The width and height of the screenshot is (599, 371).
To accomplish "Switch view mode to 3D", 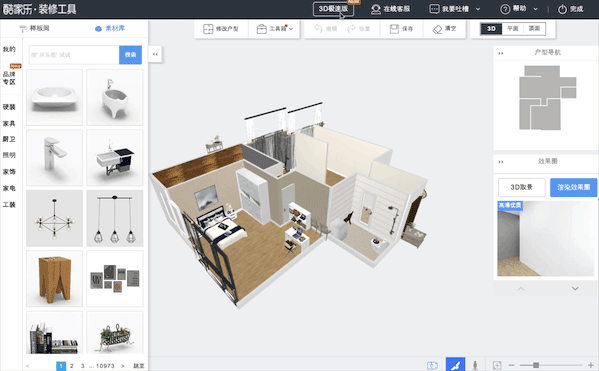I will click(x=491, y=29).
